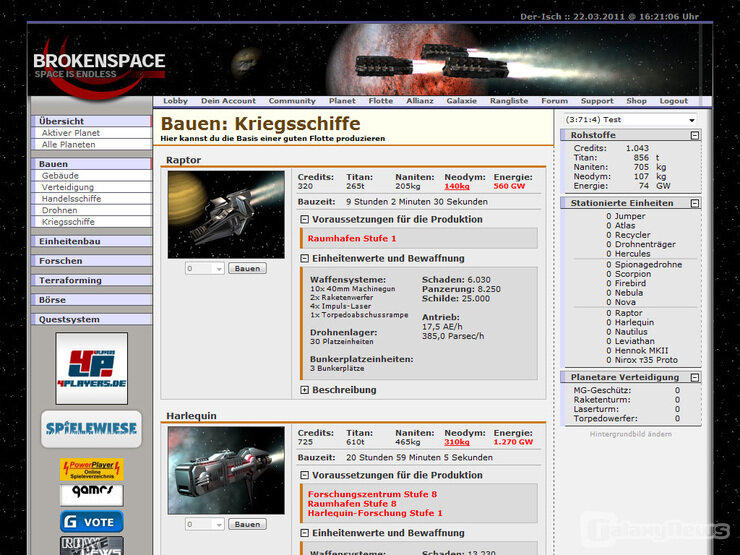The image size is (740, 555).
Task: Open Handelsschiffe under Bauen
Action: pyautogui.click(x=92, y=199)
